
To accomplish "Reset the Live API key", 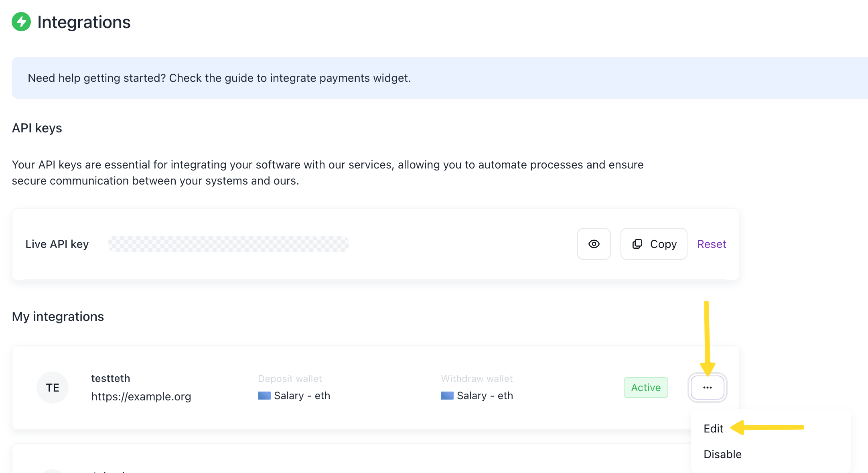I will click(711, 244).
